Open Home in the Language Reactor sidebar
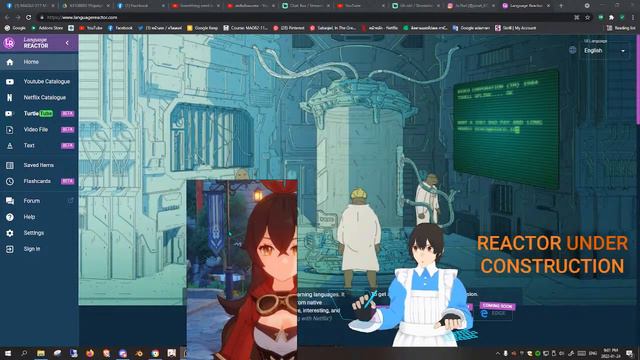Image resolution: width=640 pixels, height=360 pixels. coord(39,62)
